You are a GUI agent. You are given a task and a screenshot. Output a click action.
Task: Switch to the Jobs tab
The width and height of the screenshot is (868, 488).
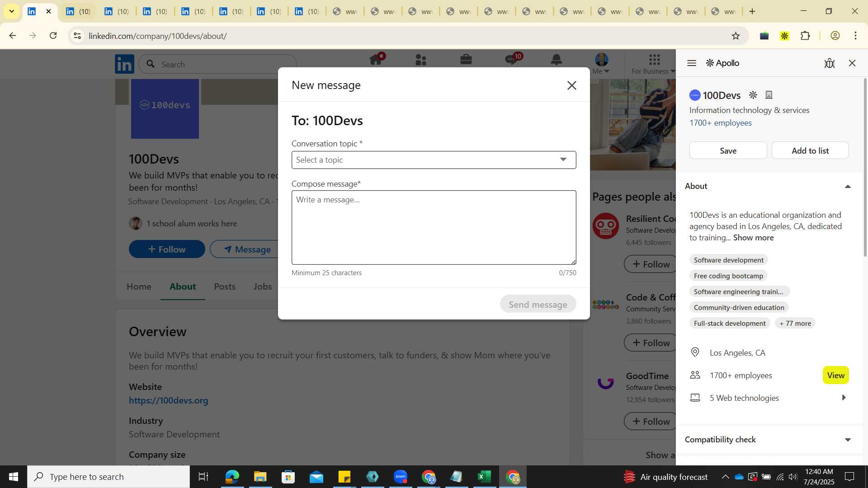pyautogui.click(x=262, y=286)
